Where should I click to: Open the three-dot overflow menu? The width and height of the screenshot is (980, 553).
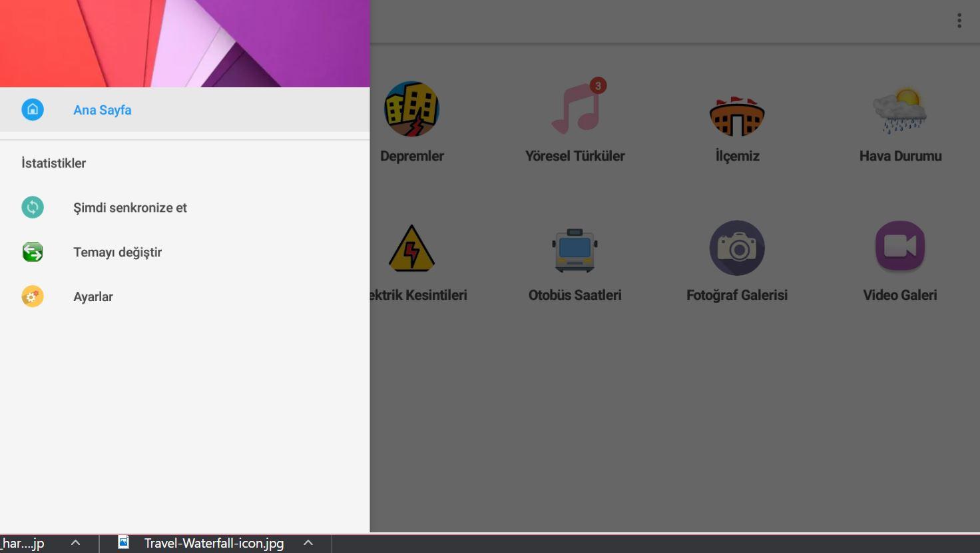[x=959, y=21]
